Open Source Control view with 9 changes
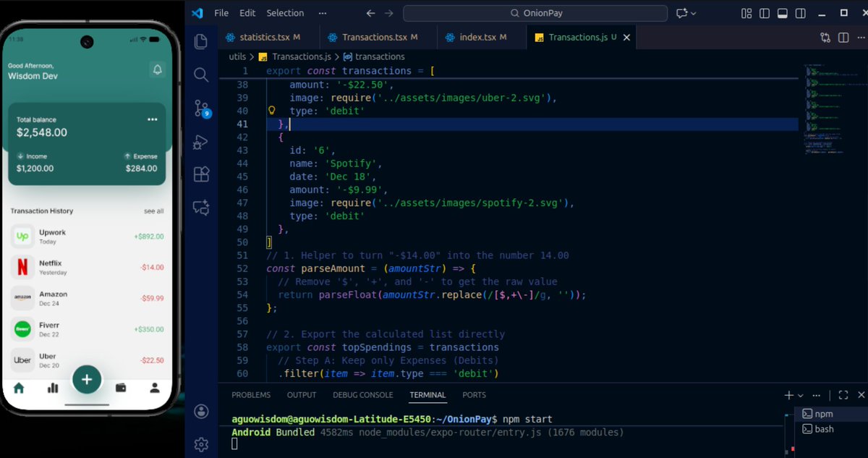This screenshot has height=458, width=868. (201, 109)
